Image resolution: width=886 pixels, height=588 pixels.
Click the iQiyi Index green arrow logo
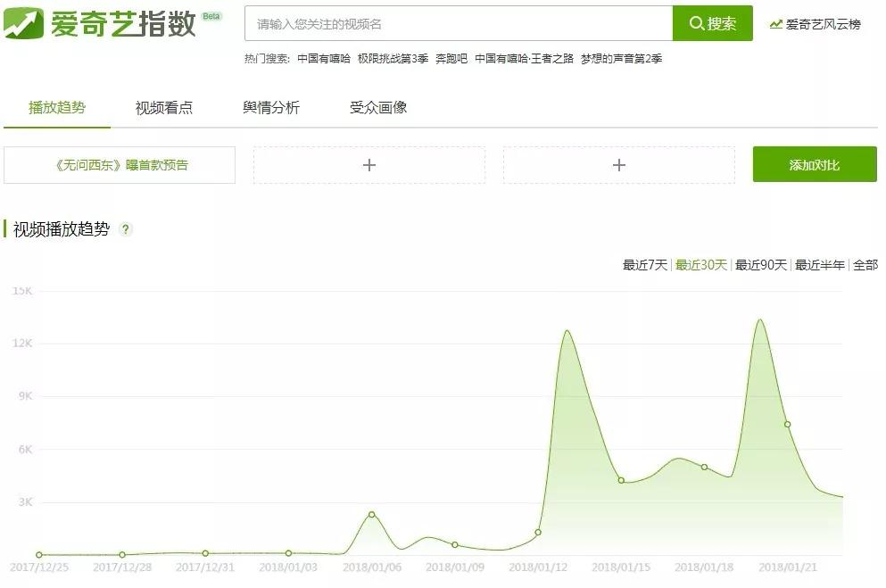[23, 23]
